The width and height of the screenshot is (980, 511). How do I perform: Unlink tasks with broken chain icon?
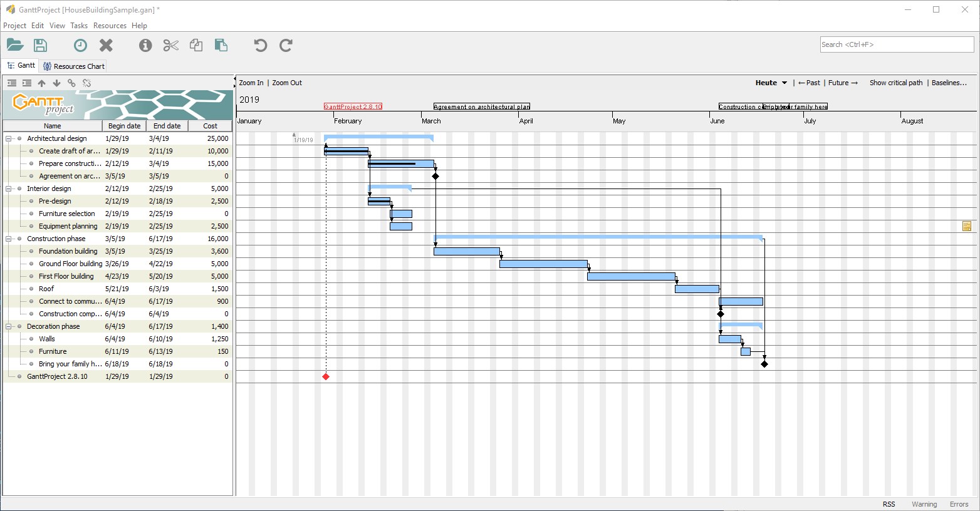[x=86, y=82]
